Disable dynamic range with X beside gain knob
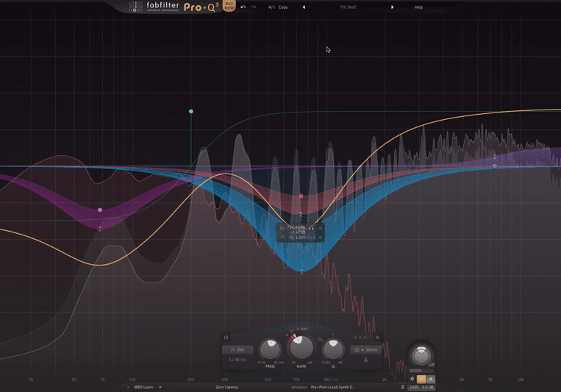Screen dimensions: 561x392 (x=287, y=335)
